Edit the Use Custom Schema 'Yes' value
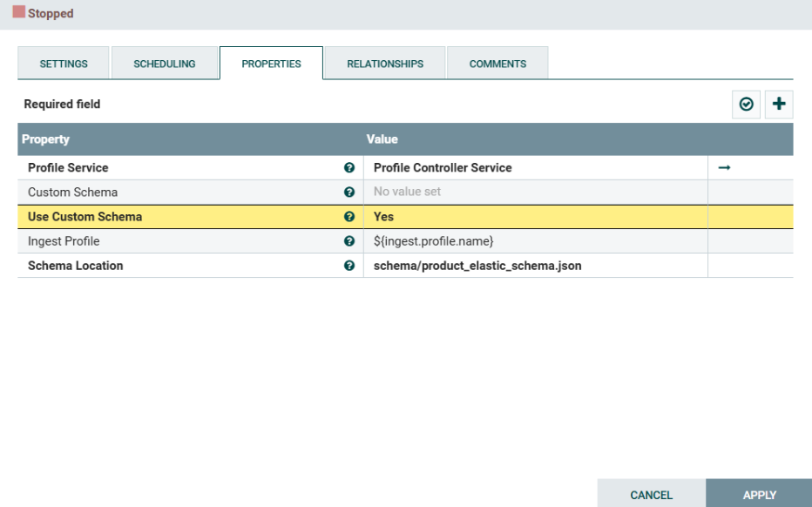 (x=535, y=217)
